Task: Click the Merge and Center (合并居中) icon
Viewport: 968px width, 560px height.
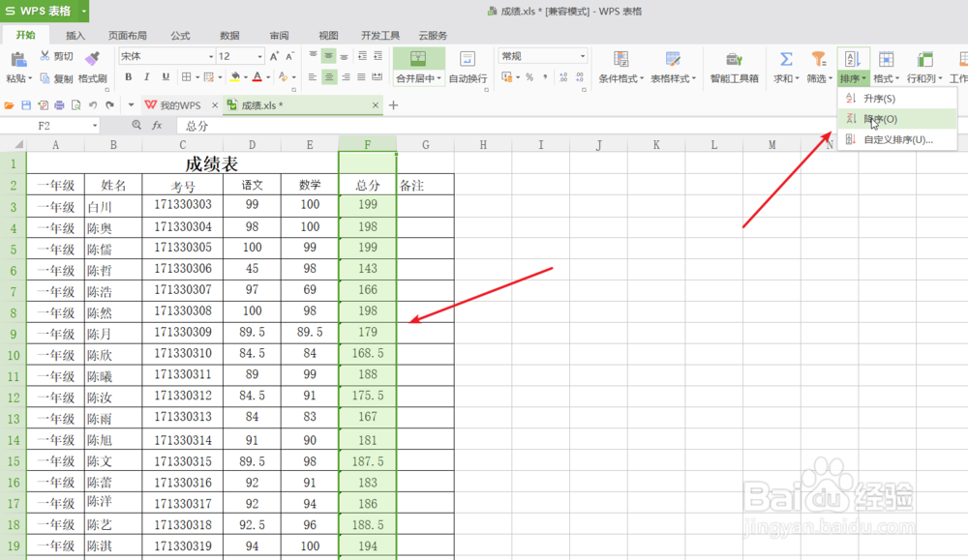Action: [418, 59]
